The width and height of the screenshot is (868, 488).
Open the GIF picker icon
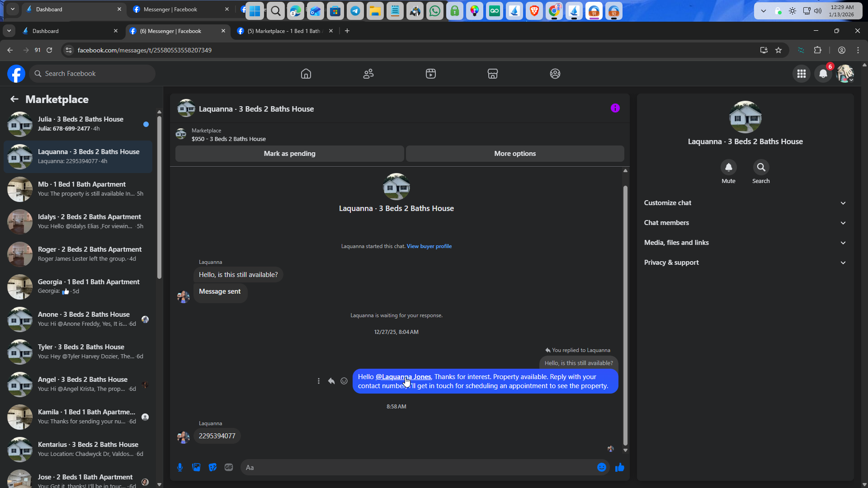pos(229,467)
